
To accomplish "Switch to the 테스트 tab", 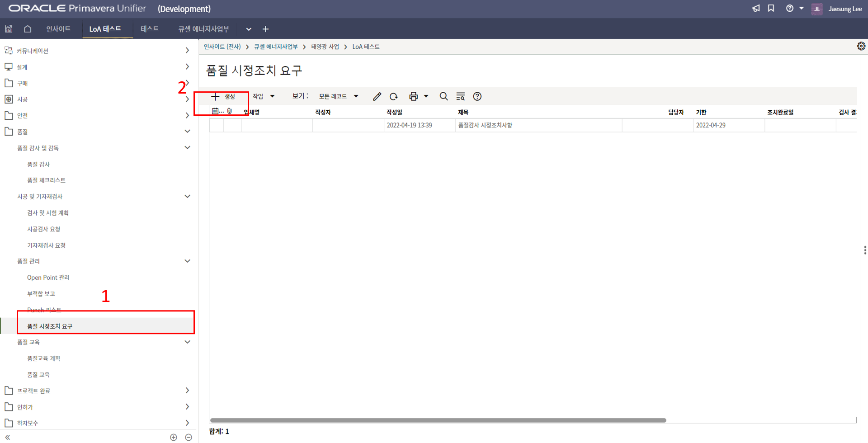I will coord(150,29).
